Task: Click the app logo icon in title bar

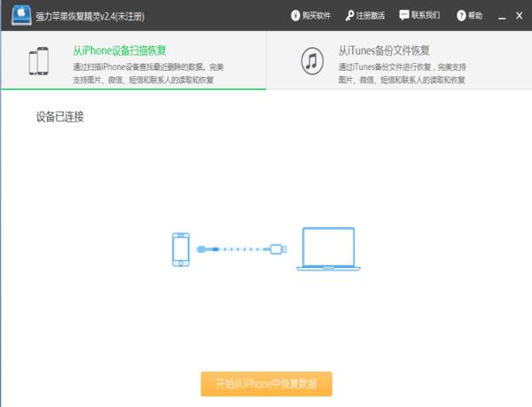Action: click(x=21, y=16)
